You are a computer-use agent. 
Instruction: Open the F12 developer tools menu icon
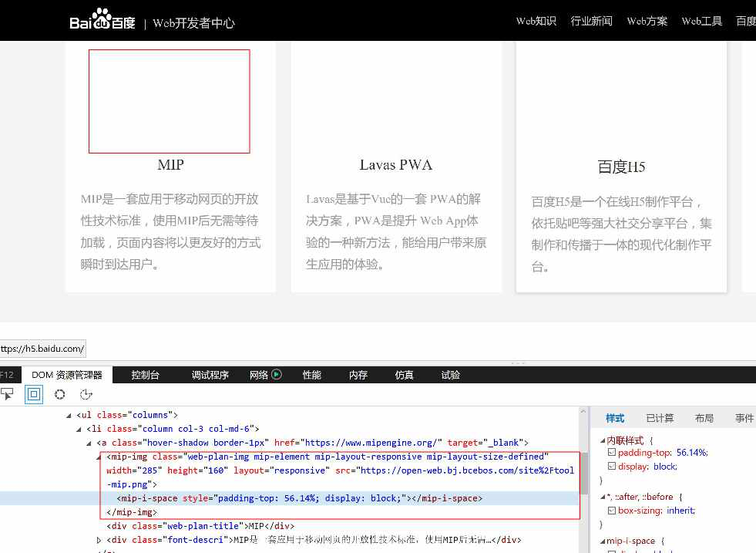coord(8,375)
